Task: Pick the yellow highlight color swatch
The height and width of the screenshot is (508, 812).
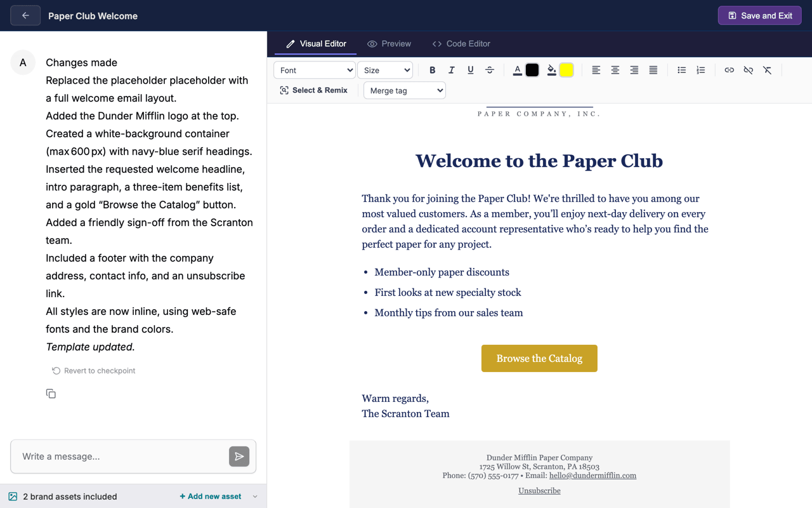Action: (x=566, y=70)
